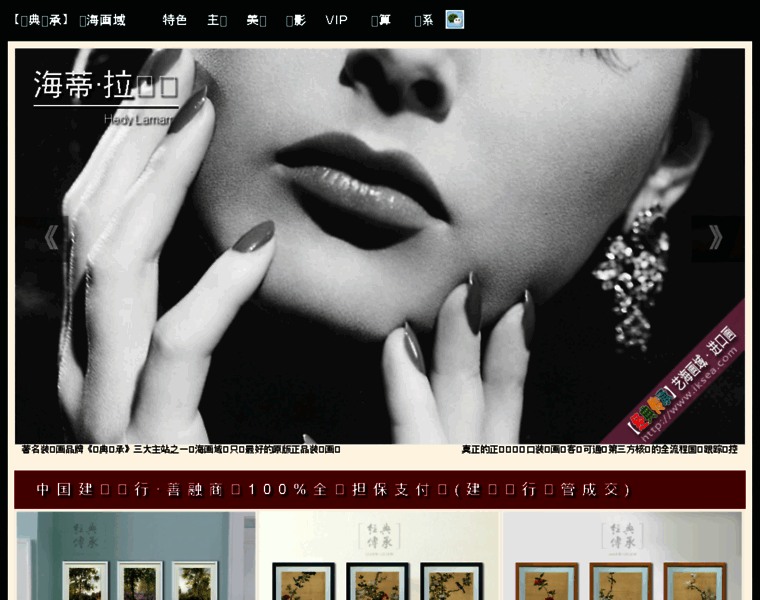Open the menu item ending with 影
This screenshot has width=760, height=600.
point(296,20)
